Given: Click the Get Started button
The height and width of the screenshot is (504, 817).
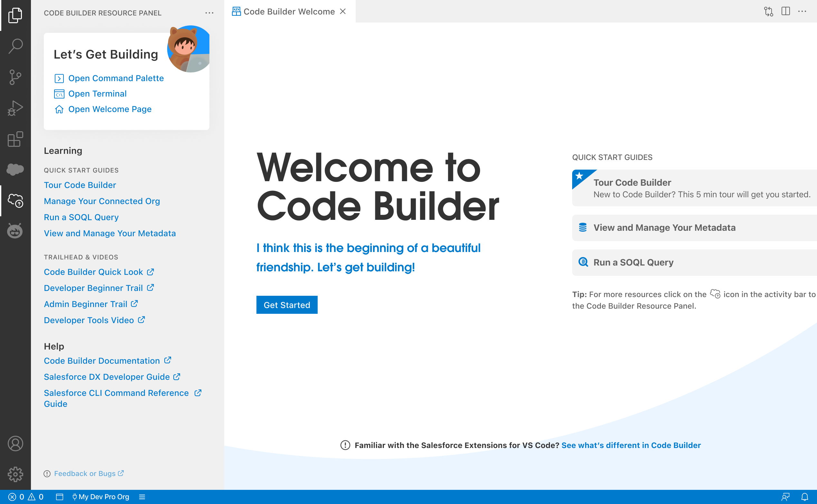Looking at the screenshot, I should pos(287,305).
